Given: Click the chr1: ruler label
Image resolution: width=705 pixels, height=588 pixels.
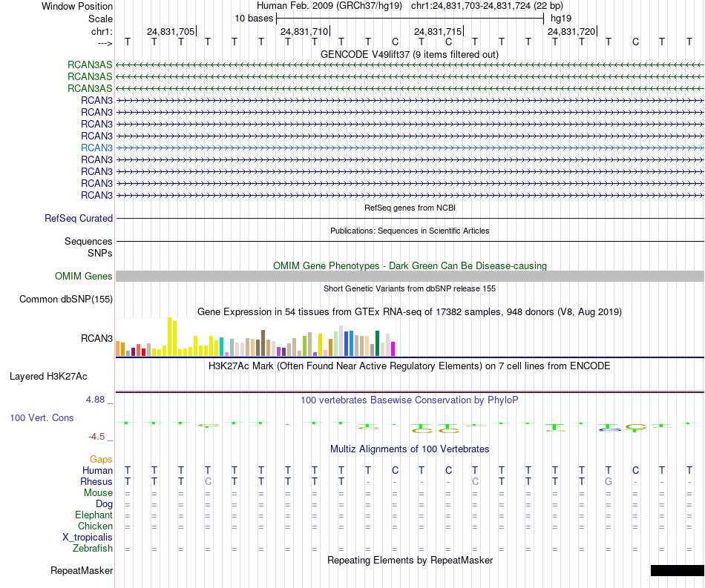Looking at the screenshot, I should [102, 31].
